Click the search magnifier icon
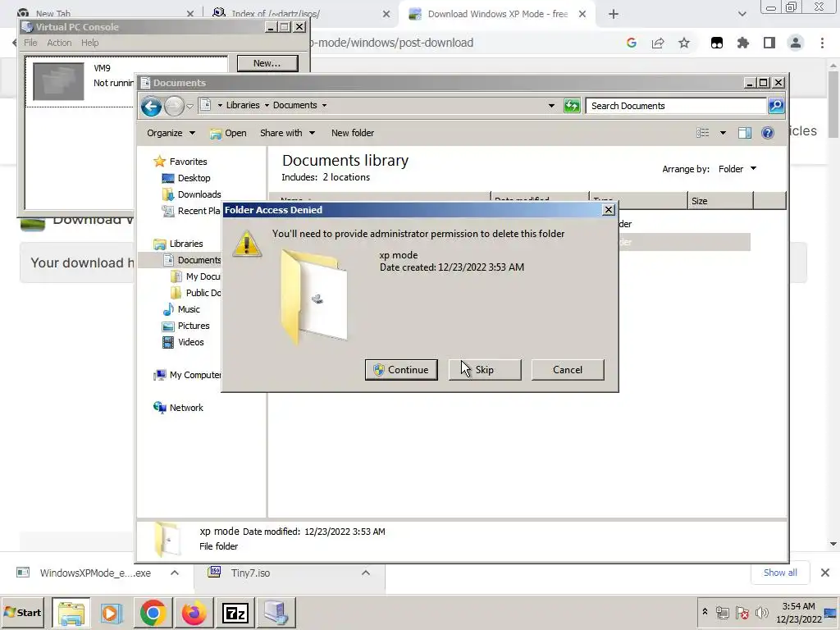The width and height of the screenshot is (840, 630). [x=776, y=106]
